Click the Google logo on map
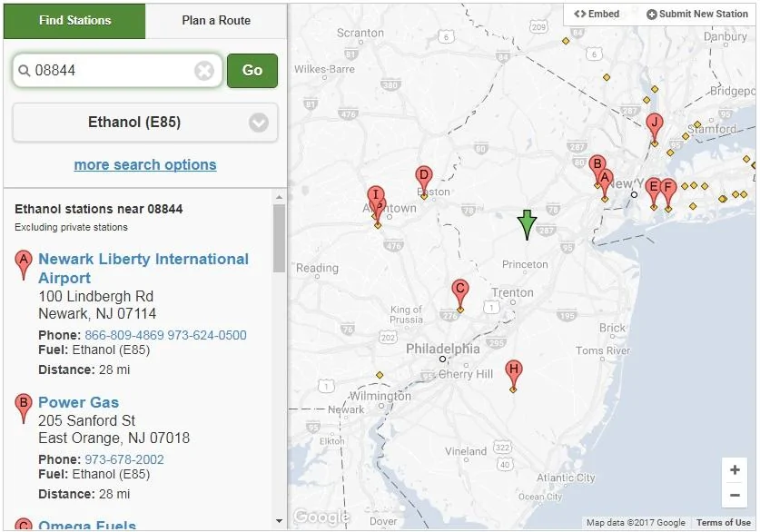The image size is (760, 532). coord(321,517)
